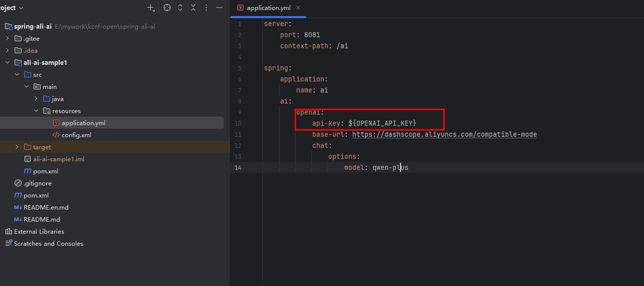This screenshot has height=286, width=644.
Task: Open the dashscope base-url link
Action: (444, 135)
